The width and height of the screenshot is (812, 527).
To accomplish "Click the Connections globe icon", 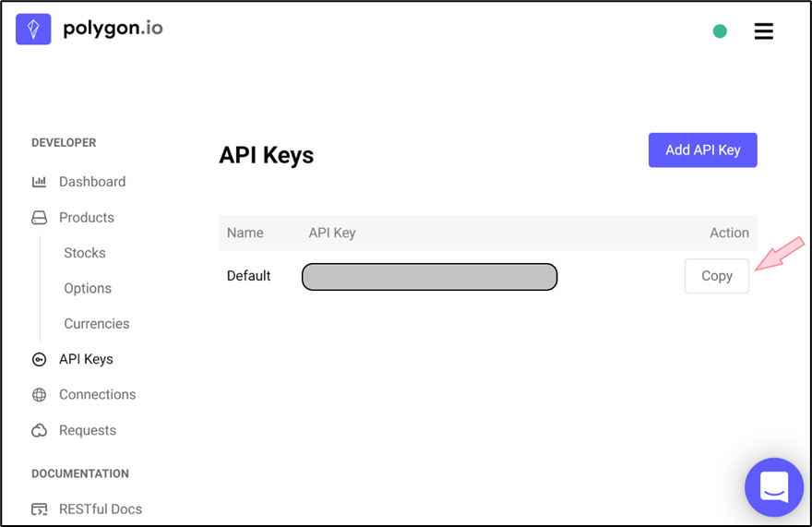I will pos(39,395).
